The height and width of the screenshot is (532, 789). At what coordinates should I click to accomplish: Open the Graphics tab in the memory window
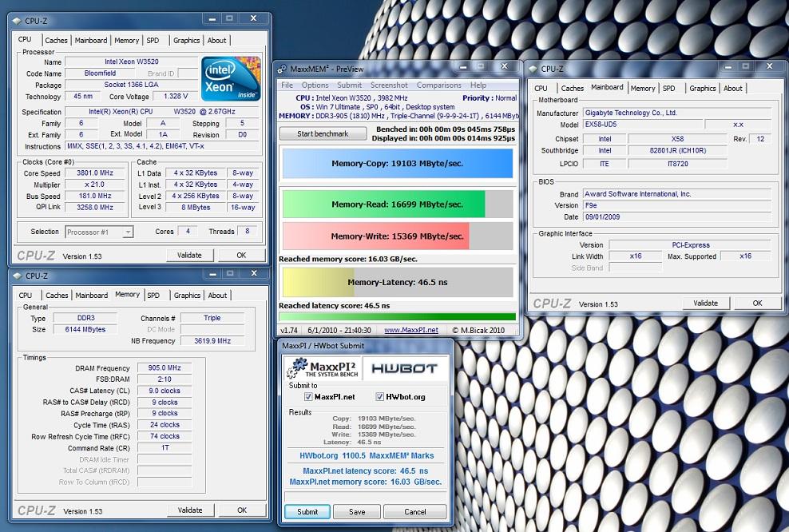[x=187, y=296]
